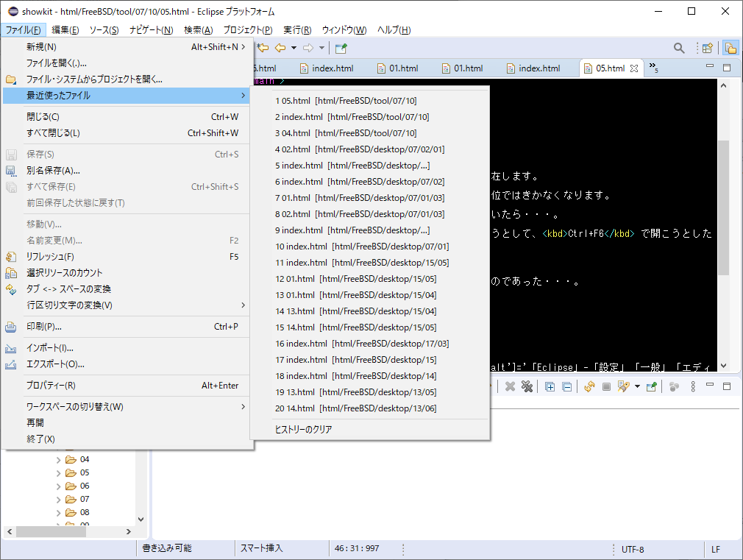743x560 pixels.
Task: Choose ファイルを開く(.)... menu entry
Action: [x=126, y=63]
